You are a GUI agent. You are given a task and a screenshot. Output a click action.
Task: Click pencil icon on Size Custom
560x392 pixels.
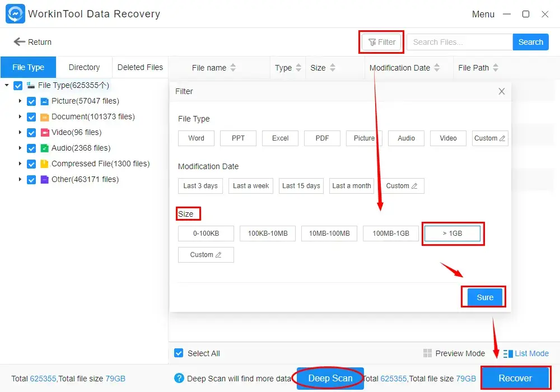coord(218,255)
